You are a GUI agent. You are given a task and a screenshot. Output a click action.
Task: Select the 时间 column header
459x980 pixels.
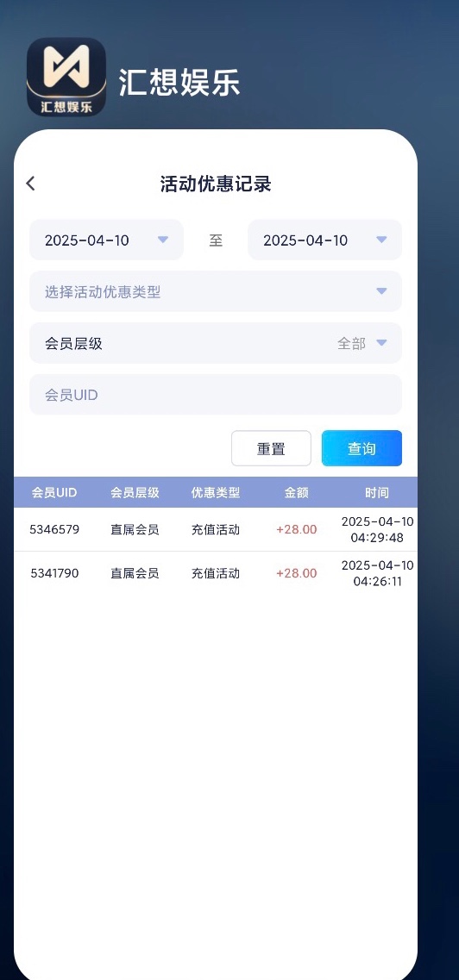[x=377, y=492]
